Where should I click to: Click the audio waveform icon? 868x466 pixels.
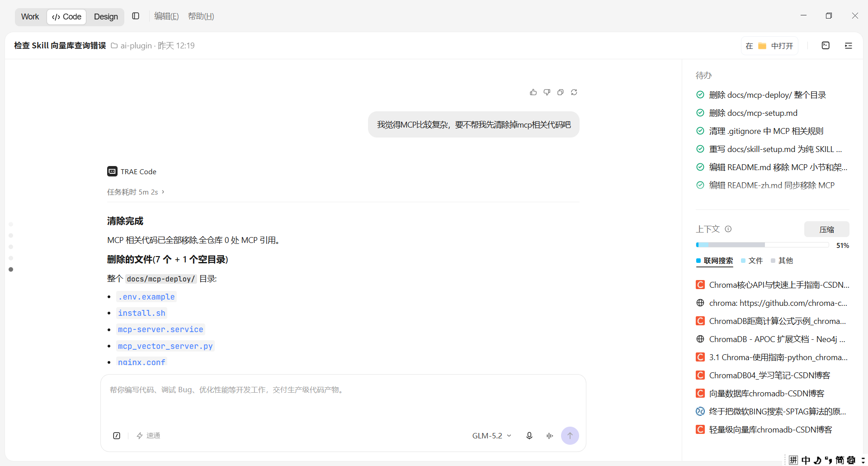tap(550, 436)
